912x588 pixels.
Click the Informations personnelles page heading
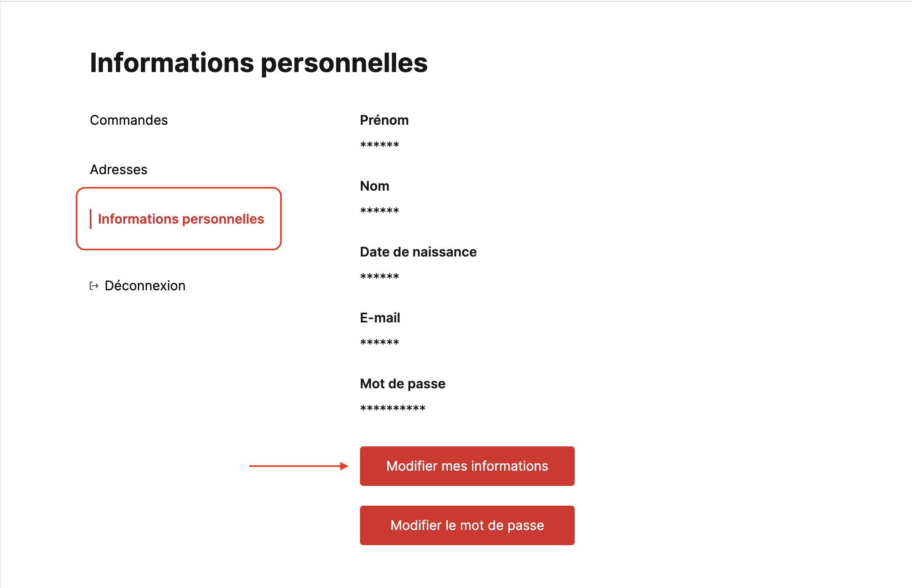point(259,63)
